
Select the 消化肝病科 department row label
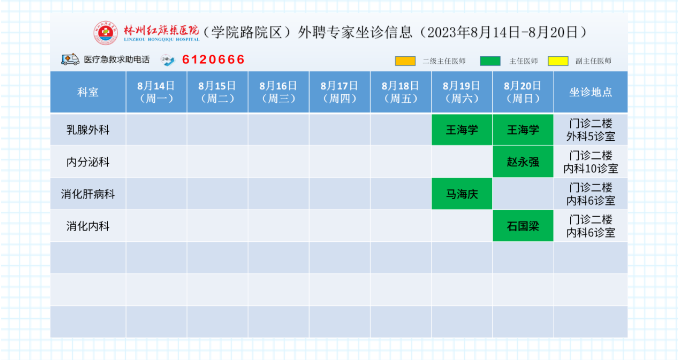pyautogui.click(x=88, y=194)
